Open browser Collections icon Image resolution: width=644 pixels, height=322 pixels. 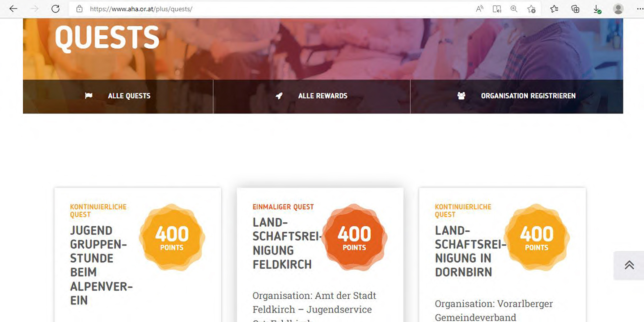(576, 9)
